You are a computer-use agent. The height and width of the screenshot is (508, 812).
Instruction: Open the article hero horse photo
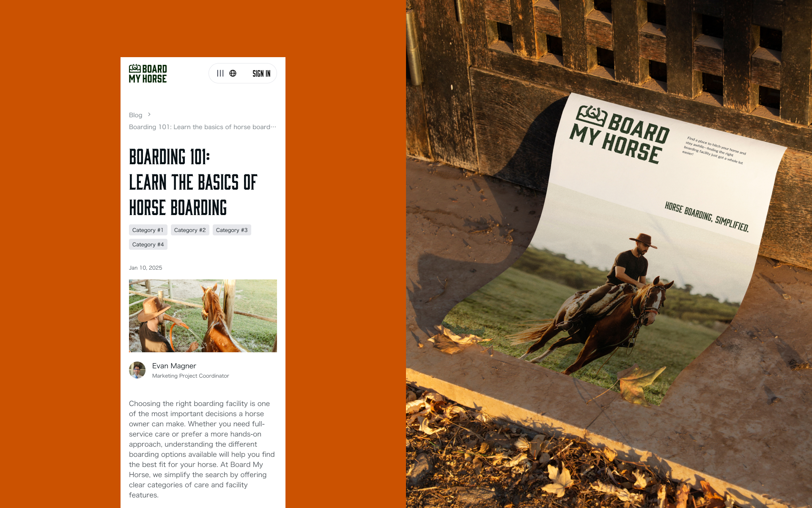click(x=203, y=316)
